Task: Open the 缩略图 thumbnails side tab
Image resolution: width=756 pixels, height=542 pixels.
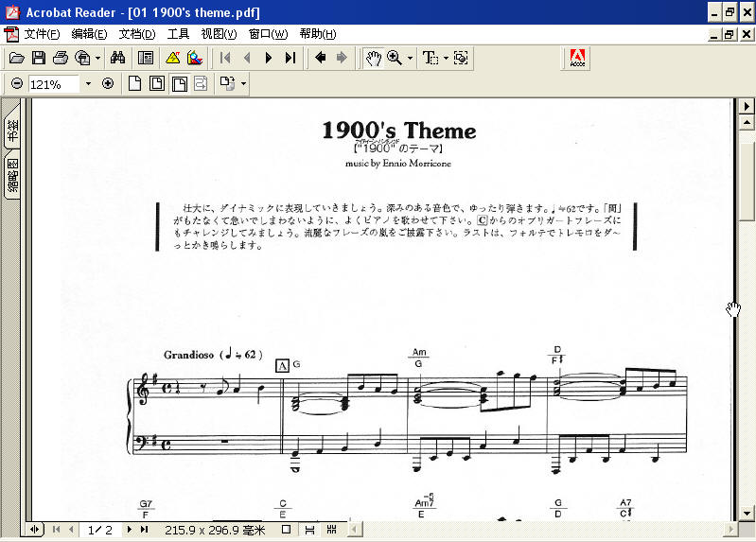Action: coord(11,175)
